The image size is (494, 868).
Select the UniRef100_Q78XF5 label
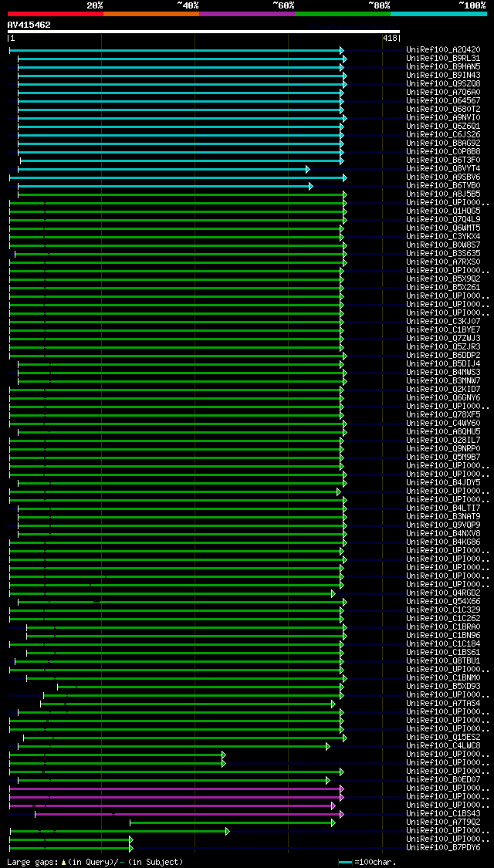coord(443,414)
